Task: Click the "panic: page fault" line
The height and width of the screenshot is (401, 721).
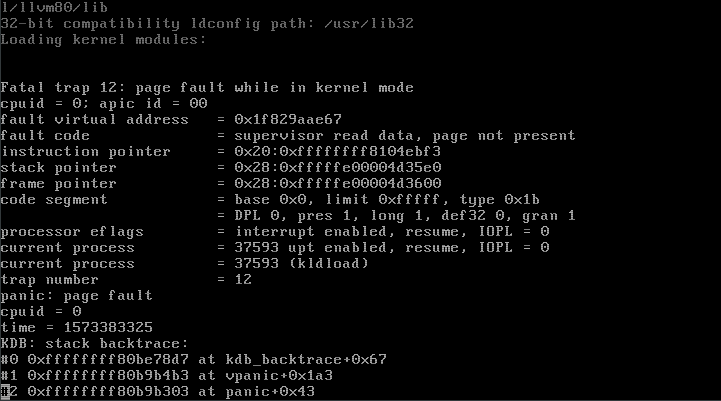Action: click(x=76, y=296)
